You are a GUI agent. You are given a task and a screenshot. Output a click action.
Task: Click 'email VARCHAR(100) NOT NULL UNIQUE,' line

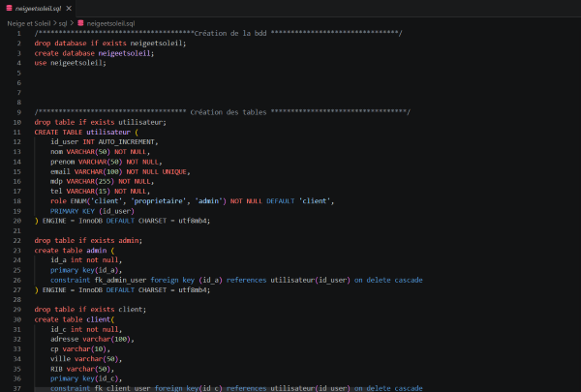tap(120, 172)
